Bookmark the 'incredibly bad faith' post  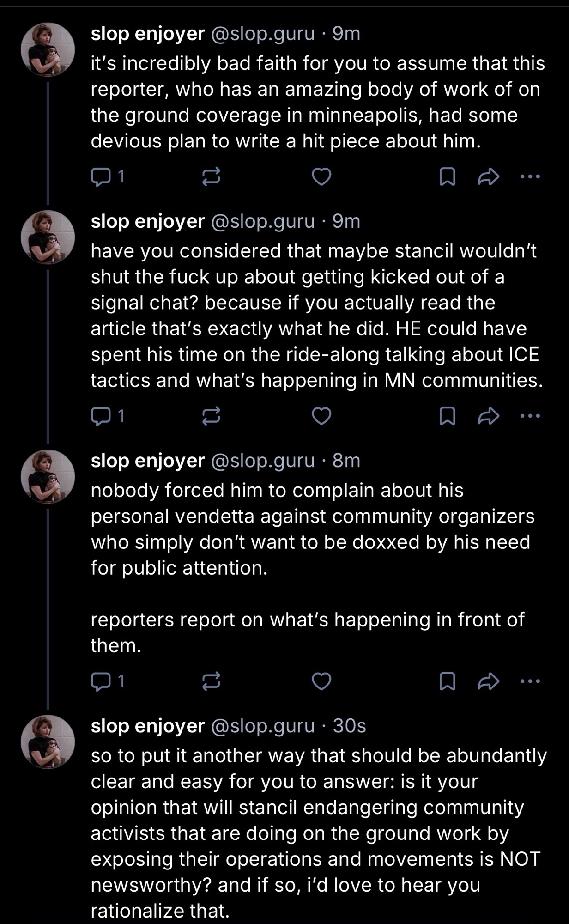click(x=447, y=176)
